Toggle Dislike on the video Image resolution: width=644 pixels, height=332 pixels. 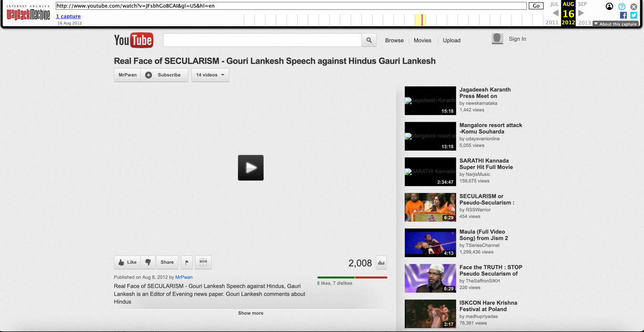click(x=148, y=262)
